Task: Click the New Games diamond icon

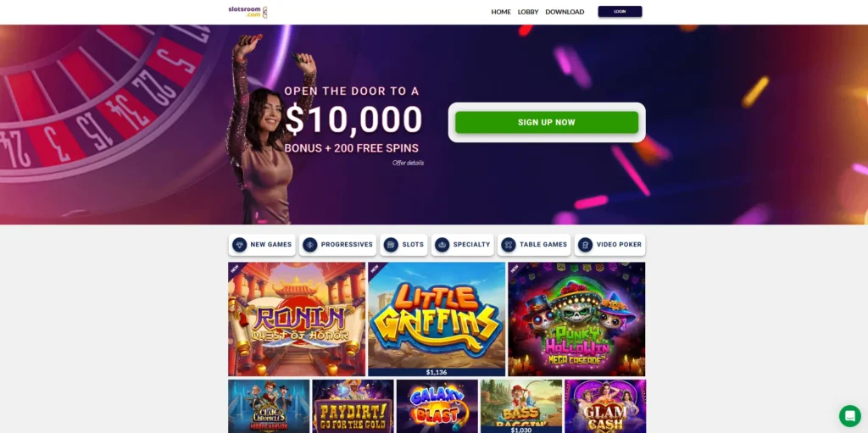Action: (240, 245)
